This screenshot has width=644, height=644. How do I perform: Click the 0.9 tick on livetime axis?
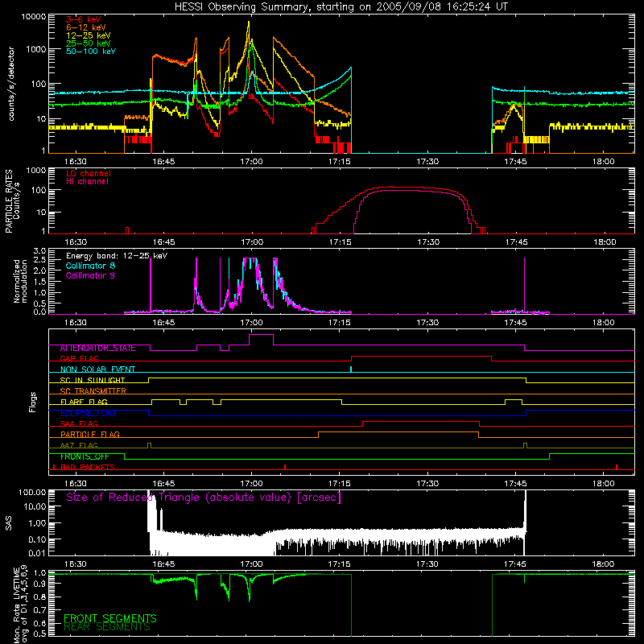click(39, 584)
